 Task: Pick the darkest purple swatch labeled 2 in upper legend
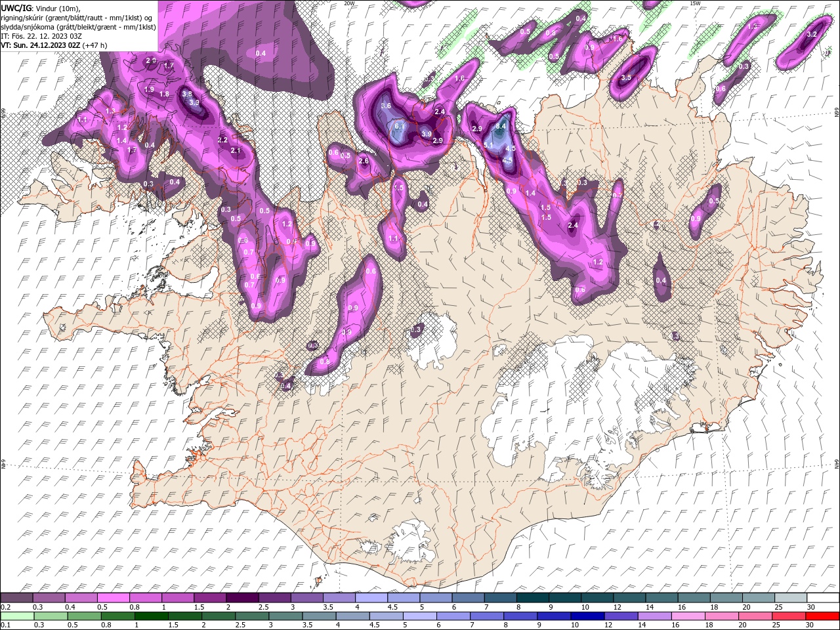click(242, 597)
